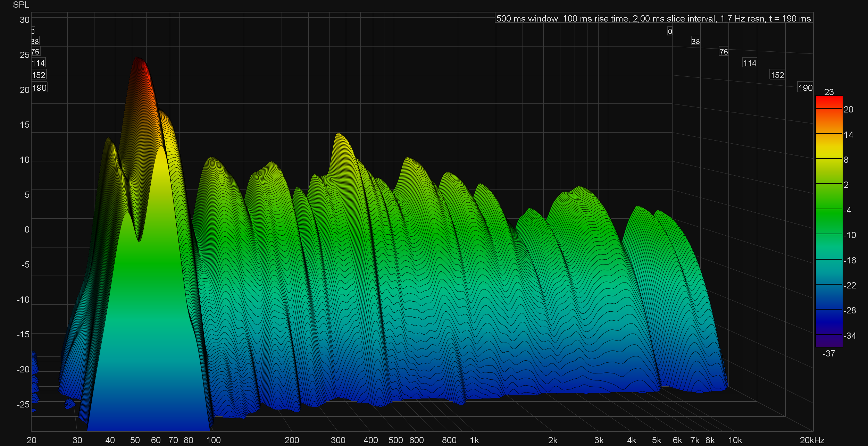868x446 pixels.
Task: Click the 30 label on SPL axis
Action: (x=24, y=20)
